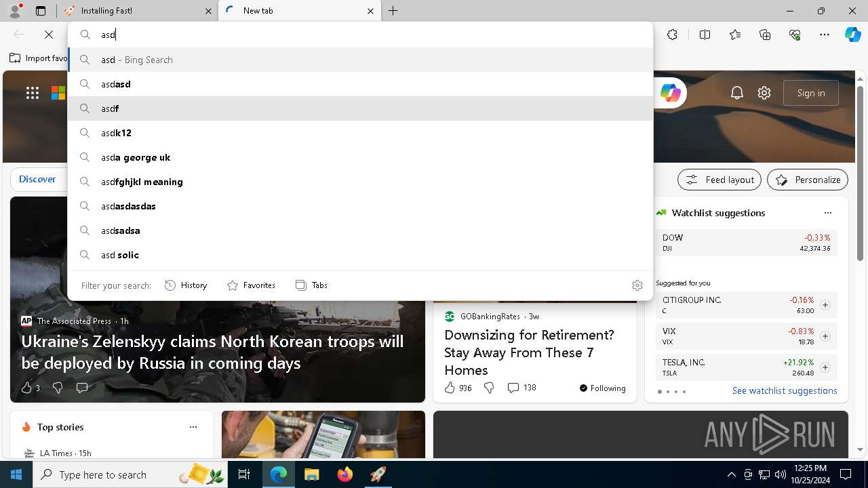The width and height of the screenshot is (868, 488).
Task: Open comments on the Zelenskyy article
Action: click(82, 388)
